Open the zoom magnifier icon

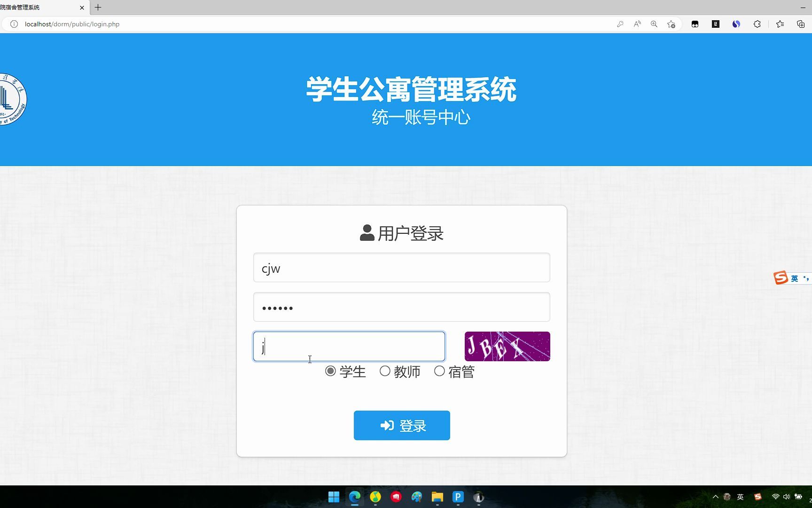654,24
